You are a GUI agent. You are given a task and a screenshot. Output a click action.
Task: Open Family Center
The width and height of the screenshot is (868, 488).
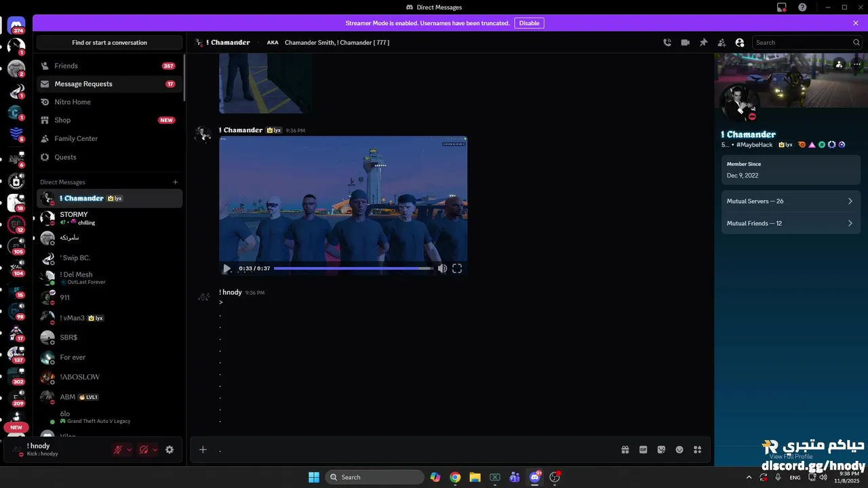click(109, 138)
